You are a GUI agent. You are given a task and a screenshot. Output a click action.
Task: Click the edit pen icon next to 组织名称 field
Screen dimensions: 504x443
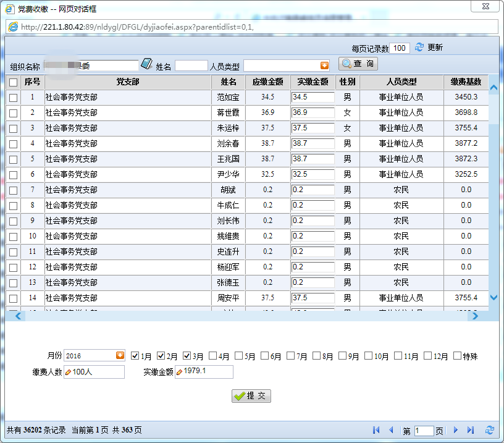[146, 63]
